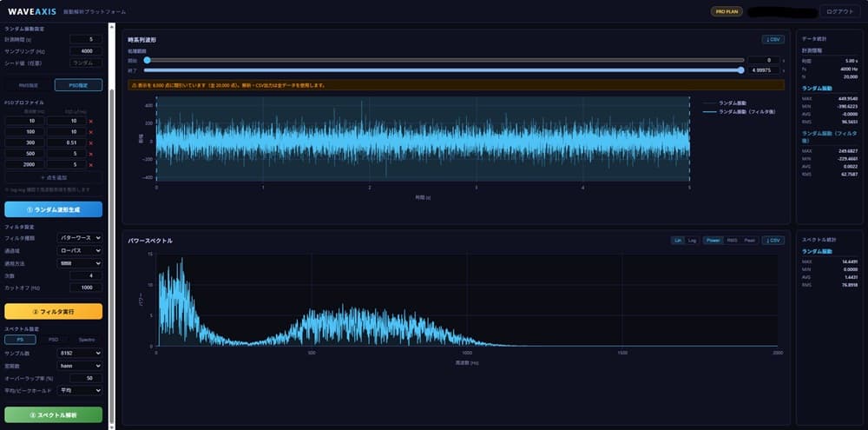
Task: Download time-series waveform CSV
Action: tap(773, 39)
